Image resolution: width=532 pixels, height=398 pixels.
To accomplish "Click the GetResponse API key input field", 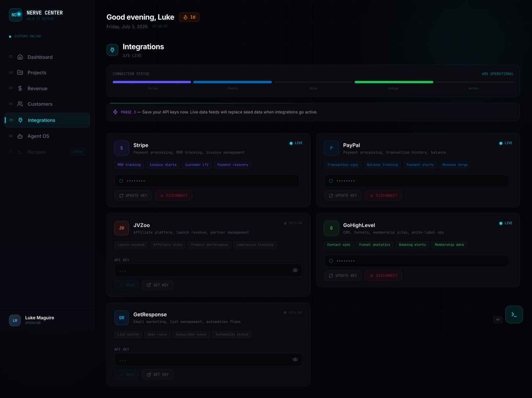I will (x=208, y=360).
